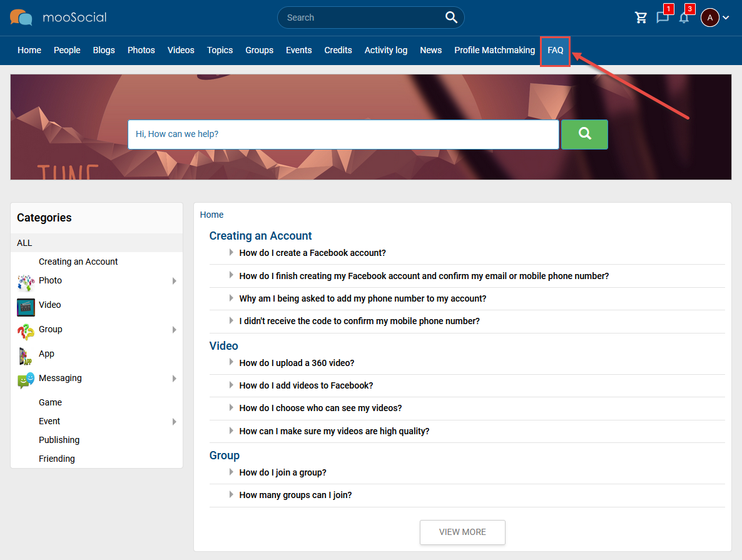Open the account dropdown chevron
The width and height of the screenshot is (742, 560).
pyautogui.click(x=726, y=18)
